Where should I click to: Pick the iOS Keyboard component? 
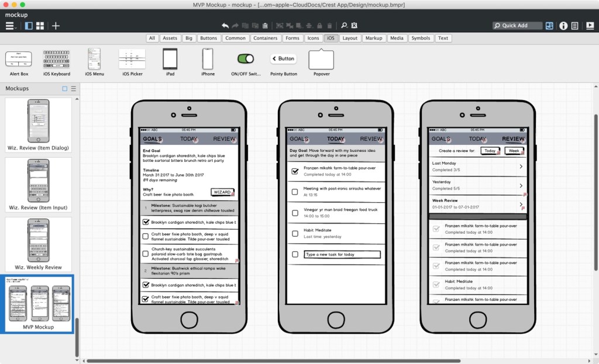[57, 60]
